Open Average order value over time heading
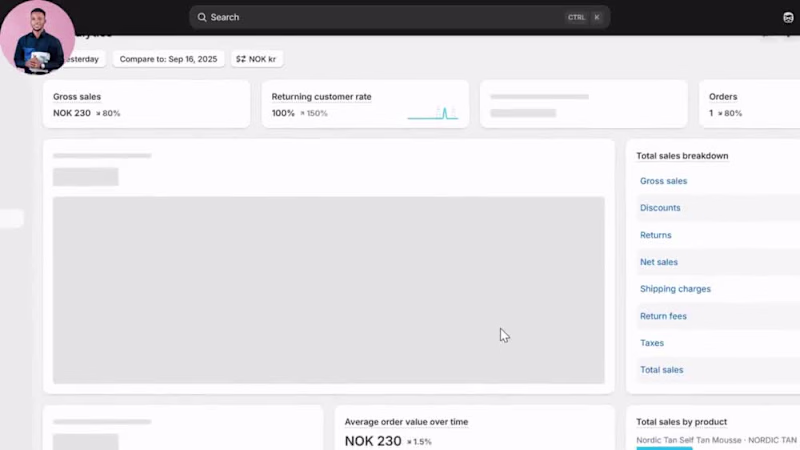Screen dimensions: 800x450 406,422
